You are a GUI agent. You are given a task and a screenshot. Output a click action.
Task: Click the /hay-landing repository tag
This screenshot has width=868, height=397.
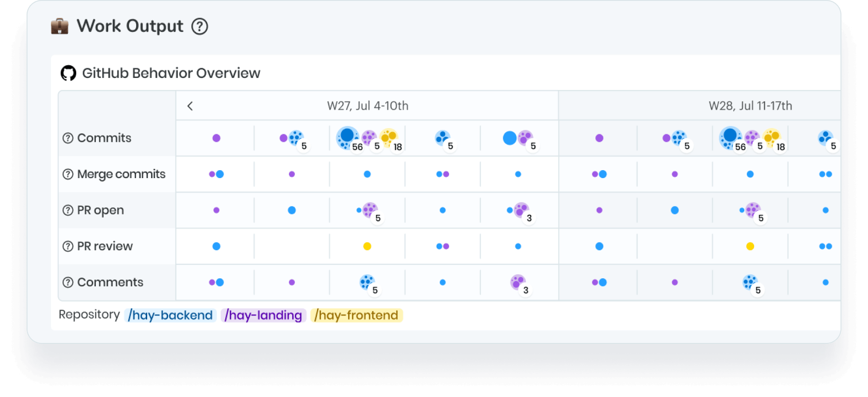coord(263,315)
